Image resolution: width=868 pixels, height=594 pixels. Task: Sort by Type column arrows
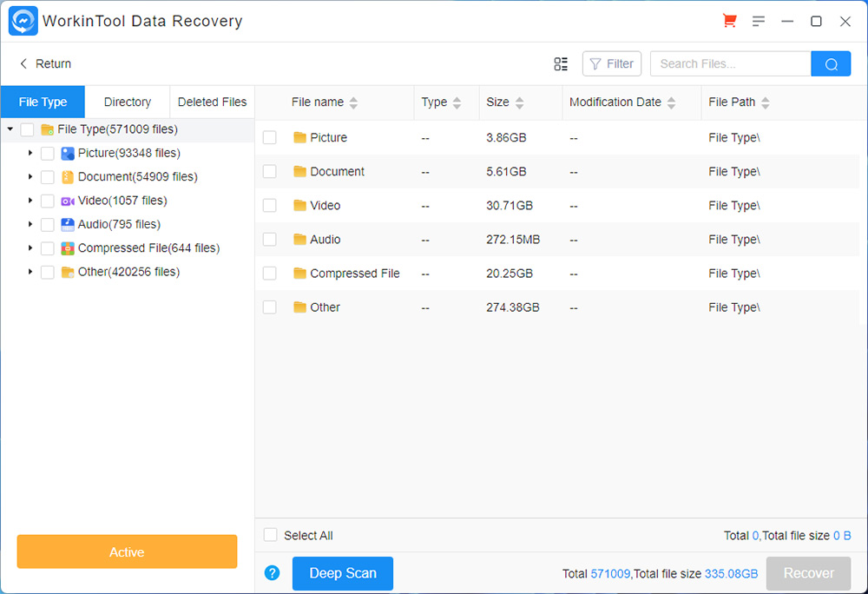[x=457, y=102]
